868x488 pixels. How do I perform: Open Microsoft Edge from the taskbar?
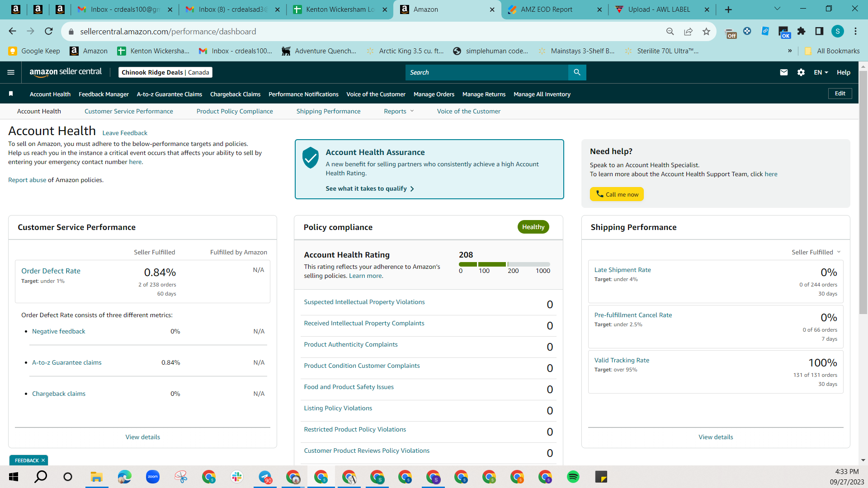(124, 477)
